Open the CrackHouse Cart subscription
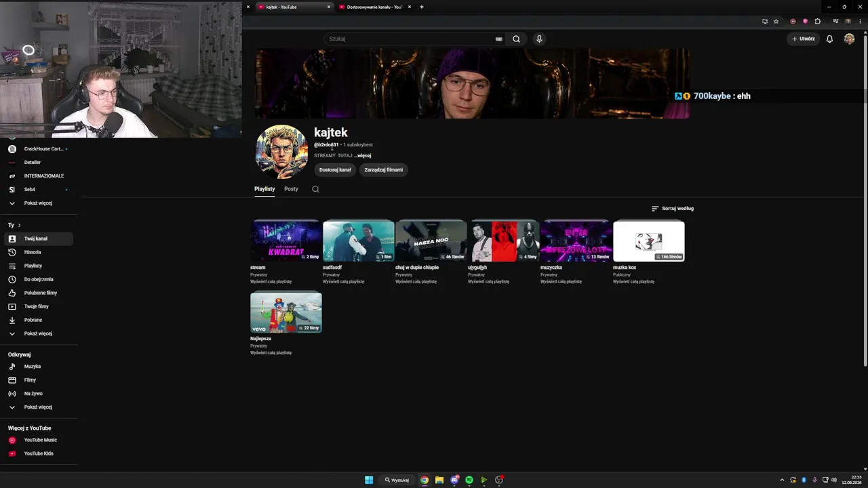This screenshot has width=868, height=488. 39,149
